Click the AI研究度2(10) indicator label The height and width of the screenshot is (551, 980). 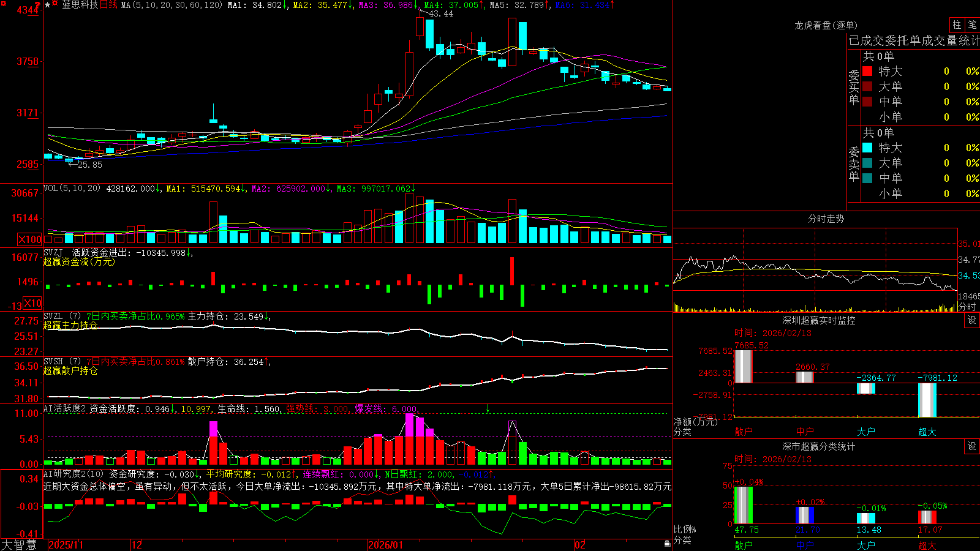[73, 474]
